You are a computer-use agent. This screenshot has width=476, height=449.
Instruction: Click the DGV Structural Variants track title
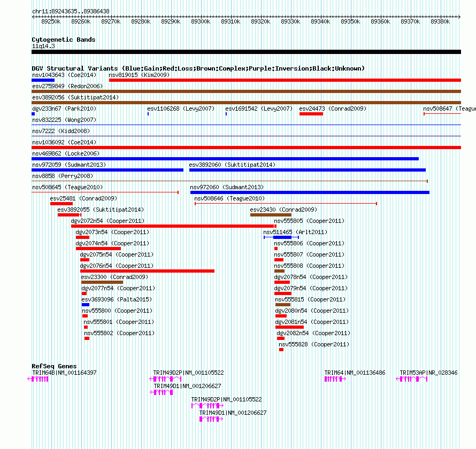[198, 68]
